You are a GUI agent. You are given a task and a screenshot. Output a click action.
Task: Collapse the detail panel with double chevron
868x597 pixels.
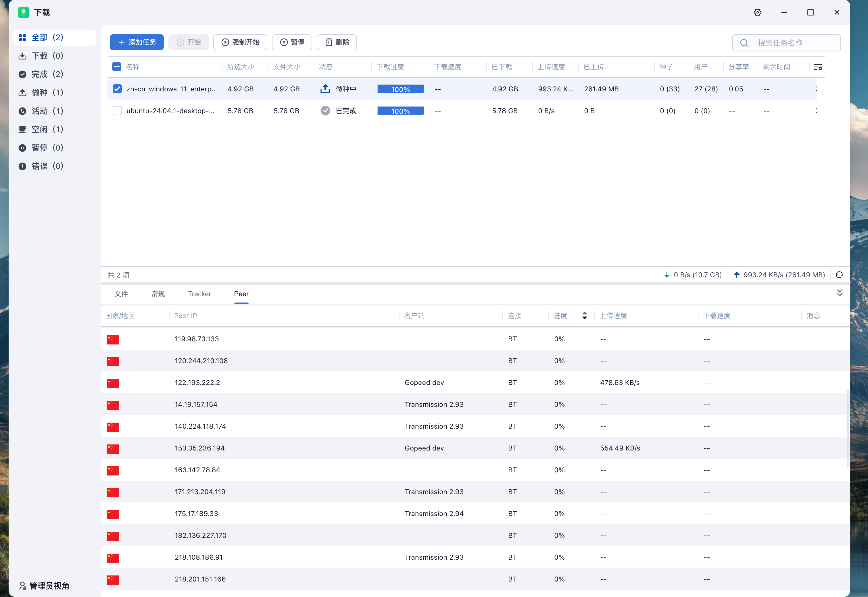point(840,293)
